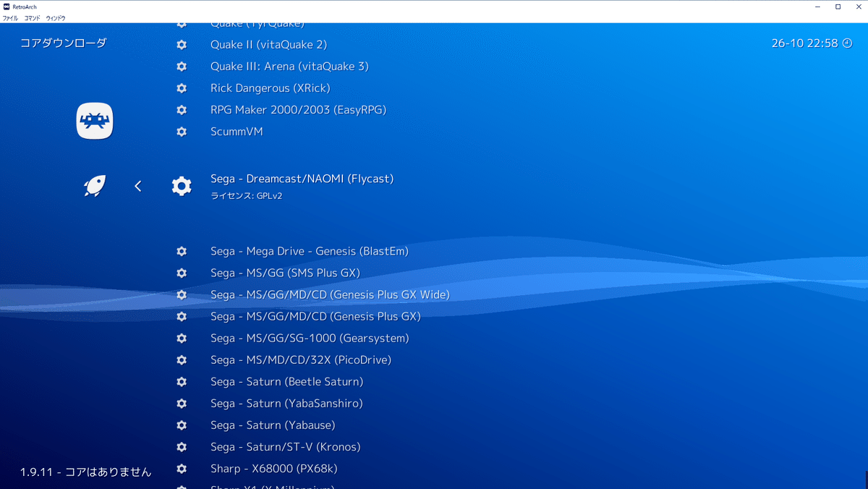
Task: Select Sharp - X68000 (PX68k)
Action: point(274,468)
